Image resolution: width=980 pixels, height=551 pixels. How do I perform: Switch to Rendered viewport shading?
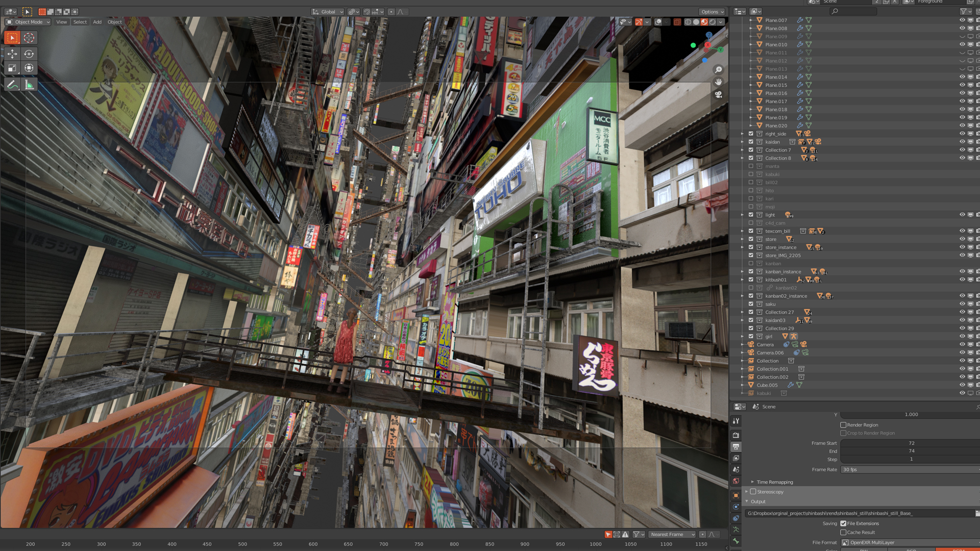713,22
